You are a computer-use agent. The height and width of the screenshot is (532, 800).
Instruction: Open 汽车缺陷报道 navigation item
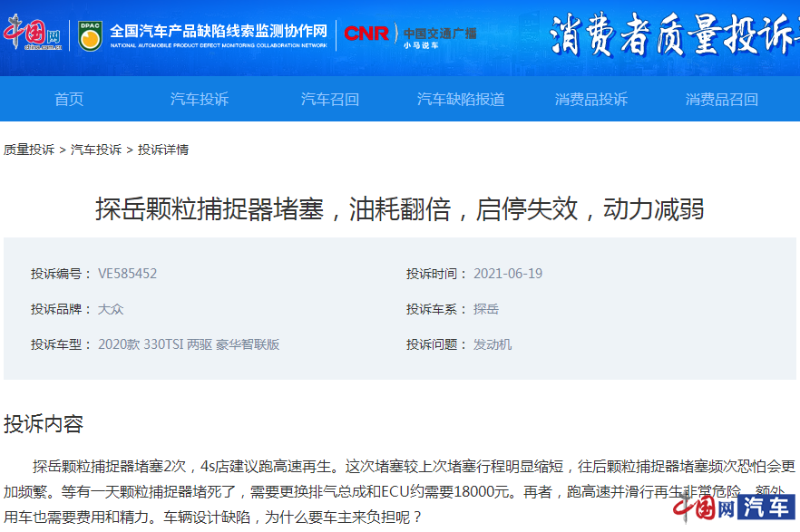(461, 99)
